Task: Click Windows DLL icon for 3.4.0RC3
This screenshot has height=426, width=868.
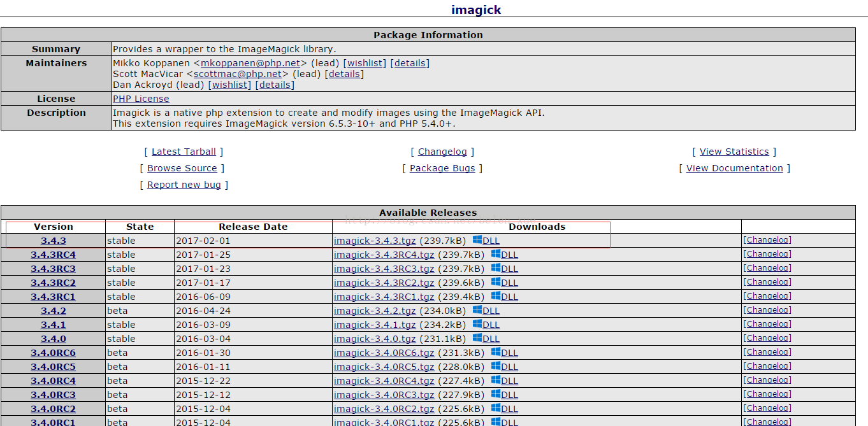Action: pyautogui.click(x=495, y=394)
